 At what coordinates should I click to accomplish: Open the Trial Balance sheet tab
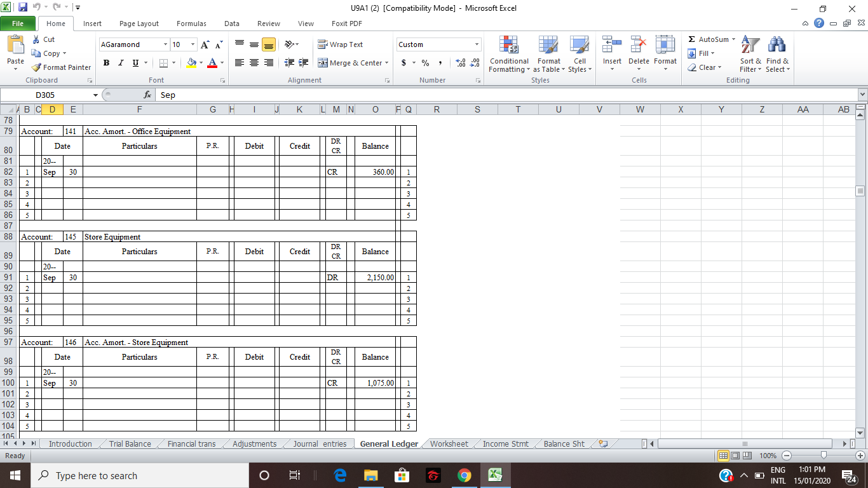coord(129,444)
